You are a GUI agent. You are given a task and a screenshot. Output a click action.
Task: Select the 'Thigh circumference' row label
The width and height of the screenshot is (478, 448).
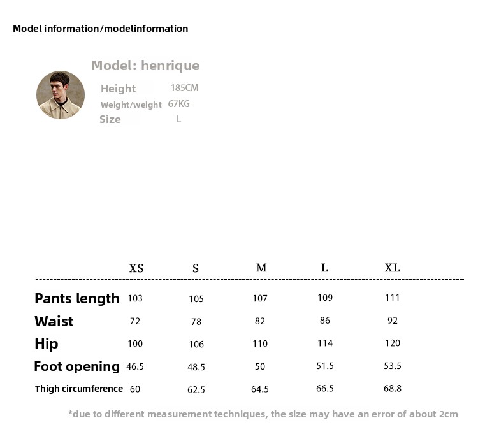tap(79, 389)
